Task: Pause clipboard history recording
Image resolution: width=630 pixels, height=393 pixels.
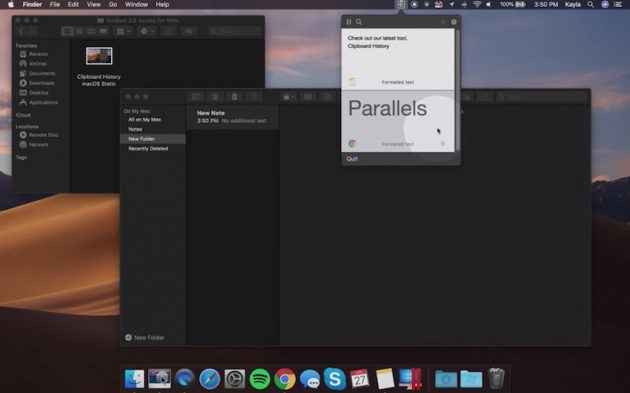Action: click(348, 22)
